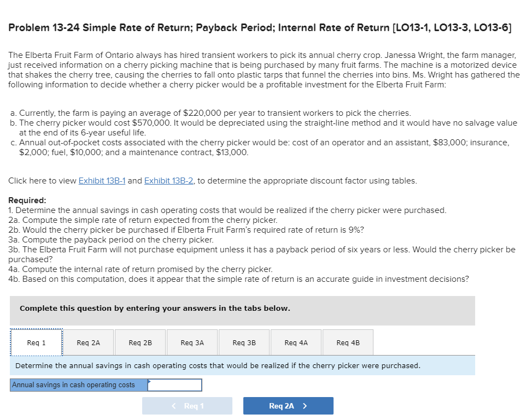Click the back arrow inside Req 1 button
Viewport: 520px width, 420px height.
173,405
